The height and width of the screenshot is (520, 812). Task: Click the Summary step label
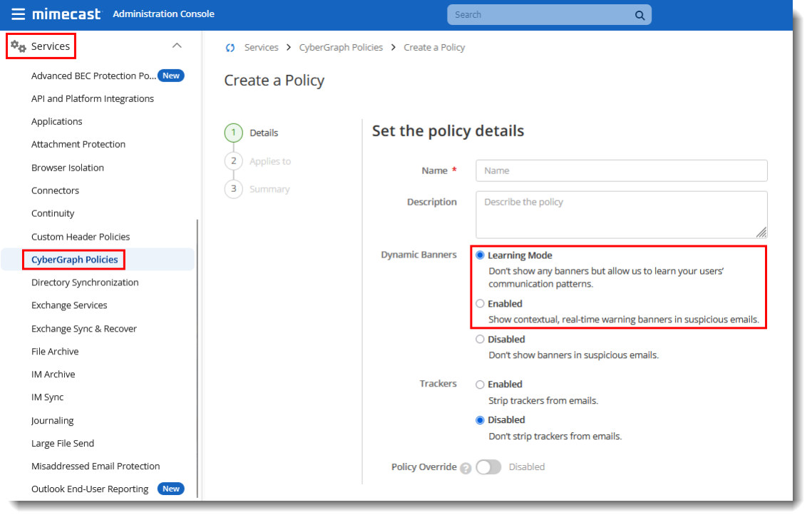pyautogui.click(x=269, y=189)
